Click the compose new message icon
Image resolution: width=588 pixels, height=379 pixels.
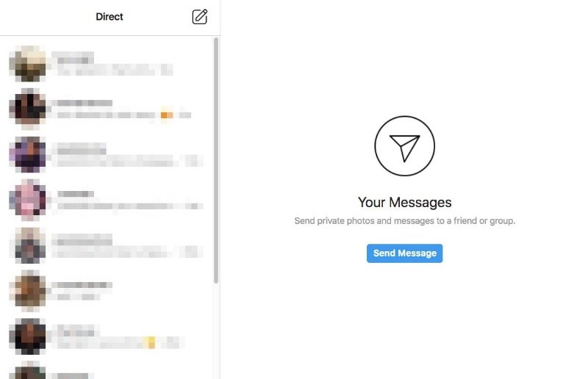click(199, 17)
